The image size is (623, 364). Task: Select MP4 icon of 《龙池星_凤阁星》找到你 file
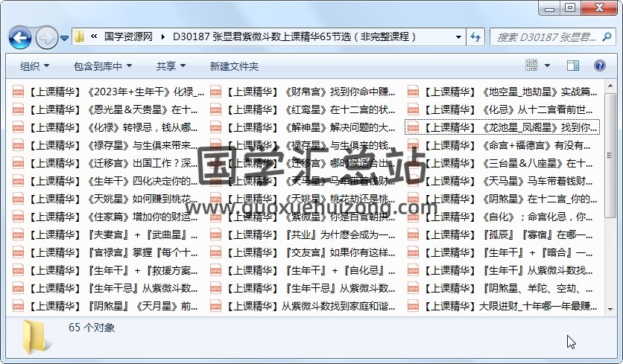point(413,127)
